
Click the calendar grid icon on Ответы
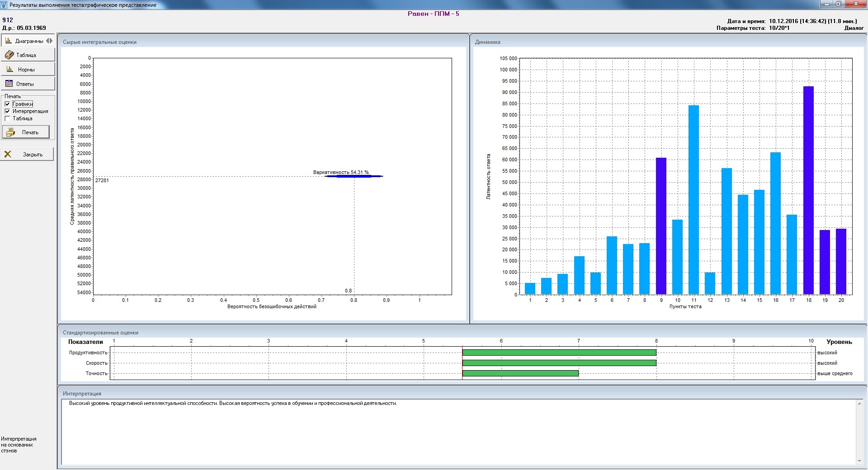9,84
